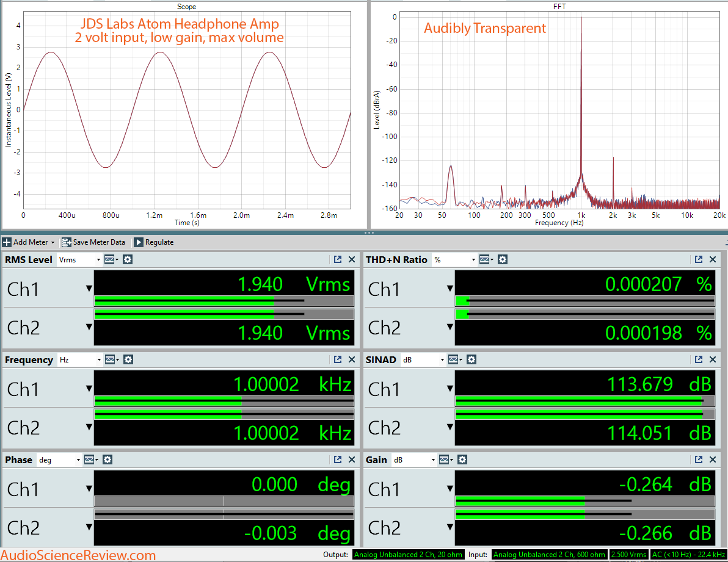Select Ch1 Gain reading '-0.264 dB'

pos(665,484)
